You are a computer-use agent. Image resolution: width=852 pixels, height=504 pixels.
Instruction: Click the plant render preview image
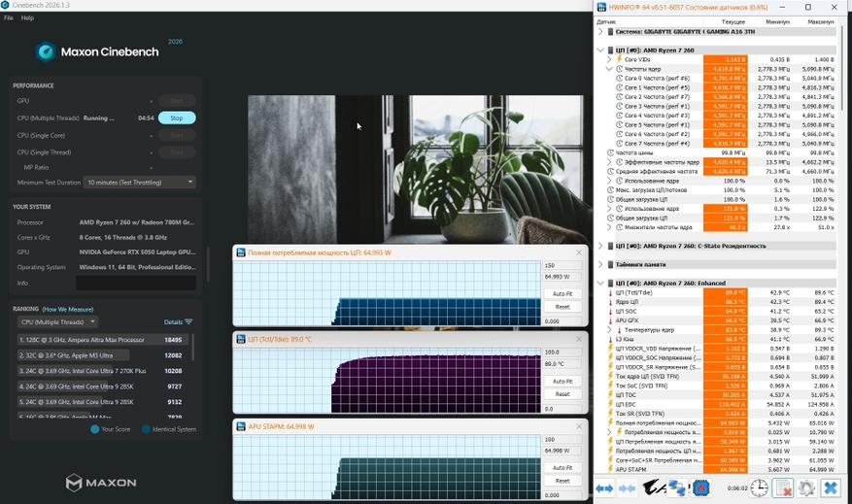point(420,169)
